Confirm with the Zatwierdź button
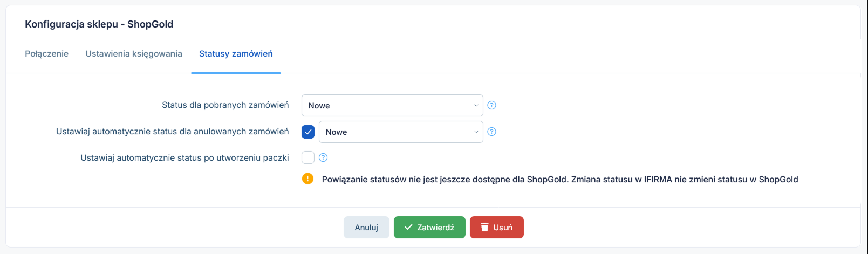 coord(429,227)
